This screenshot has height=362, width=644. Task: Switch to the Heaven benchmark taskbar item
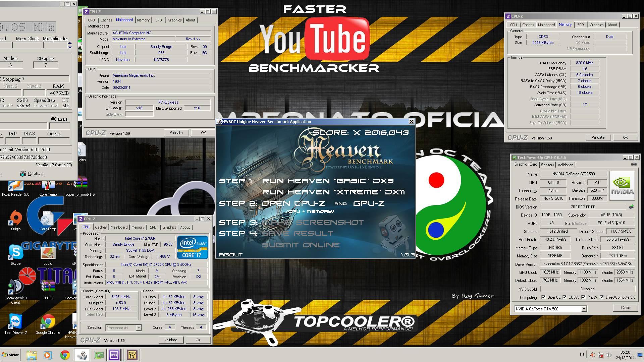(82, 355)
